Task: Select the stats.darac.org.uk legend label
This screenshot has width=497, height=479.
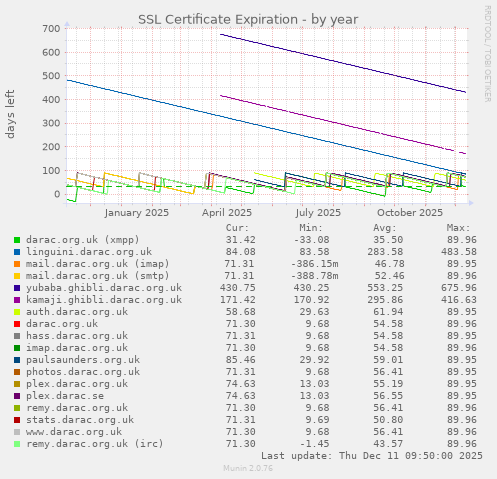Action: [80, 420]
